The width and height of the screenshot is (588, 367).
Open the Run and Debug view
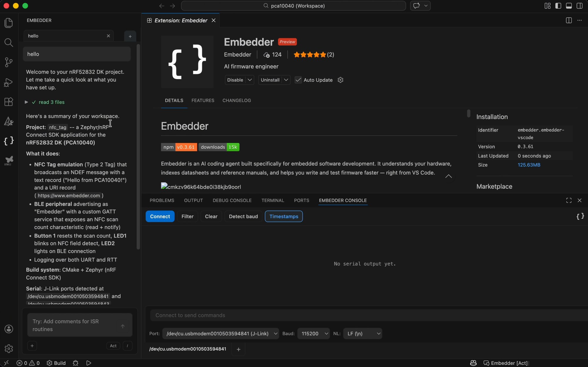click(9, 82)
